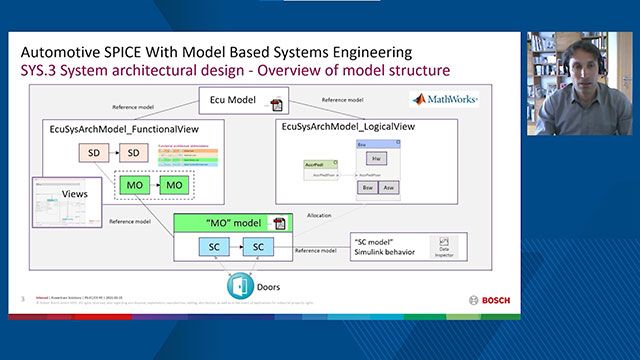Click the Doors application icon
This screenshot has width=640, height=360.
[240, 286]
